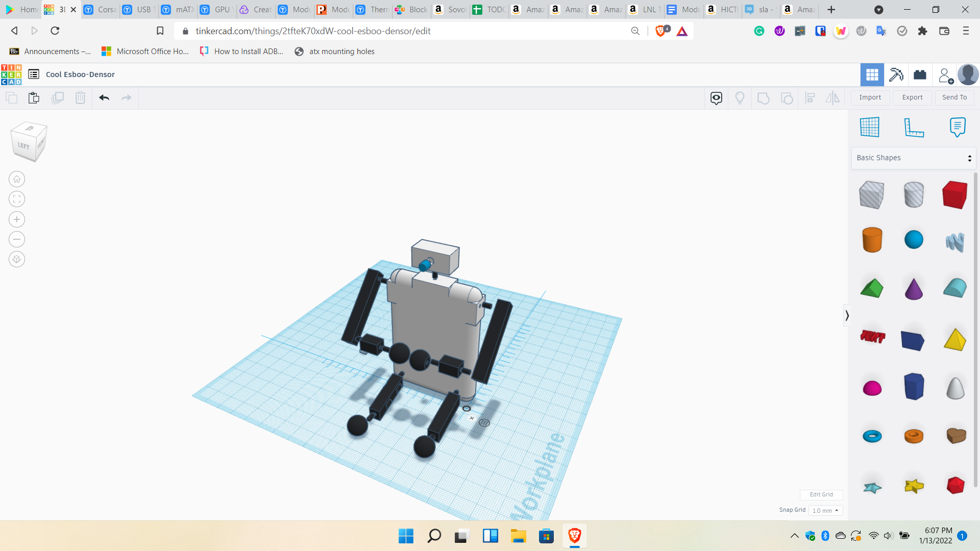Collapse the shapes panel chevron

pos(847,315)
